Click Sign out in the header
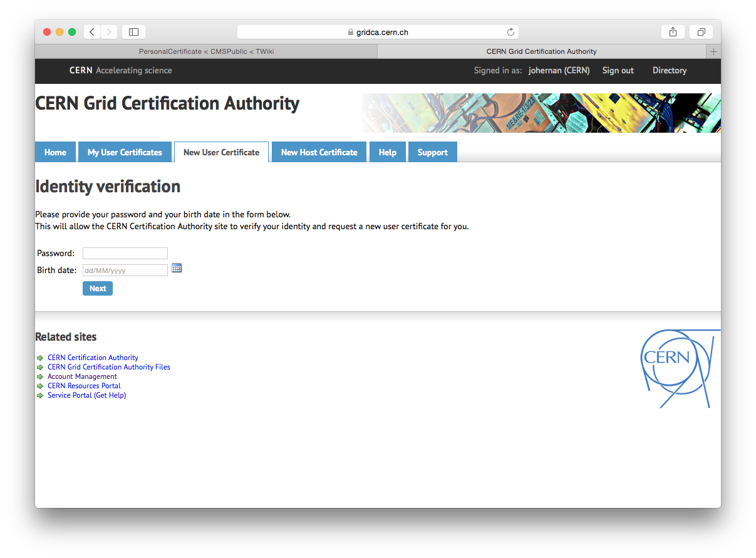The width and height of the screenshot is (756, 558). (618, 70)
